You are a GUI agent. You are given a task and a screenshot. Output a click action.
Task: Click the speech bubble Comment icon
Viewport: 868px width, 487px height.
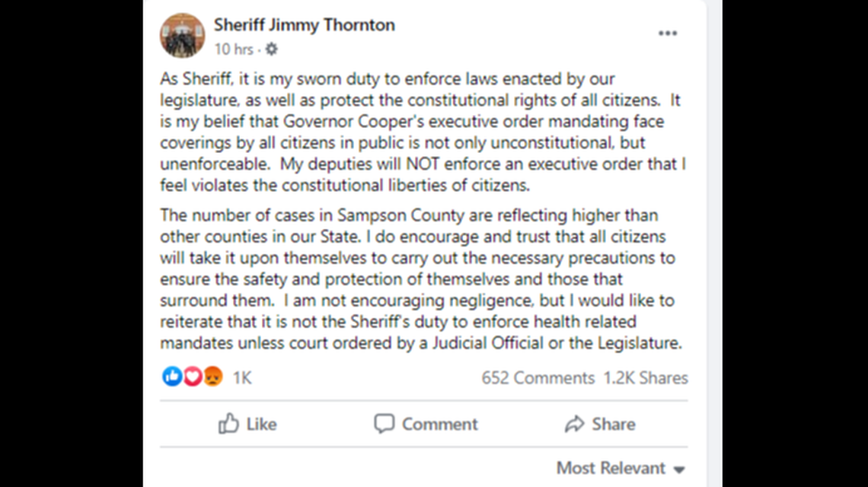tap(385, 424)
